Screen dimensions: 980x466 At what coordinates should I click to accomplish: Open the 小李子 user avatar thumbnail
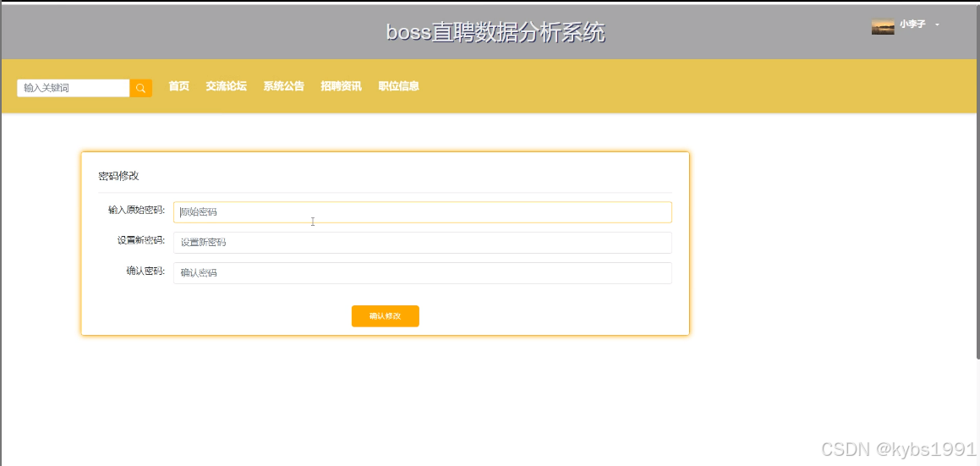tap(883, 27)
